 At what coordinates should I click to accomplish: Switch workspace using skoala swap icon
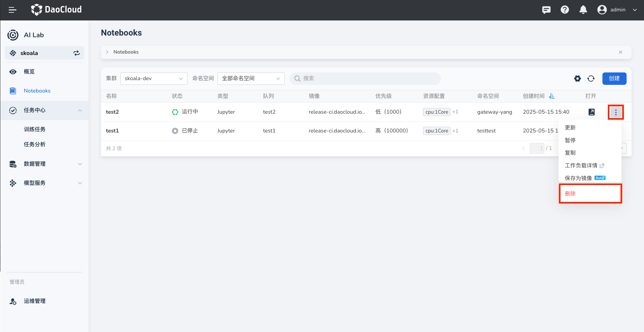tap(76, 53)
